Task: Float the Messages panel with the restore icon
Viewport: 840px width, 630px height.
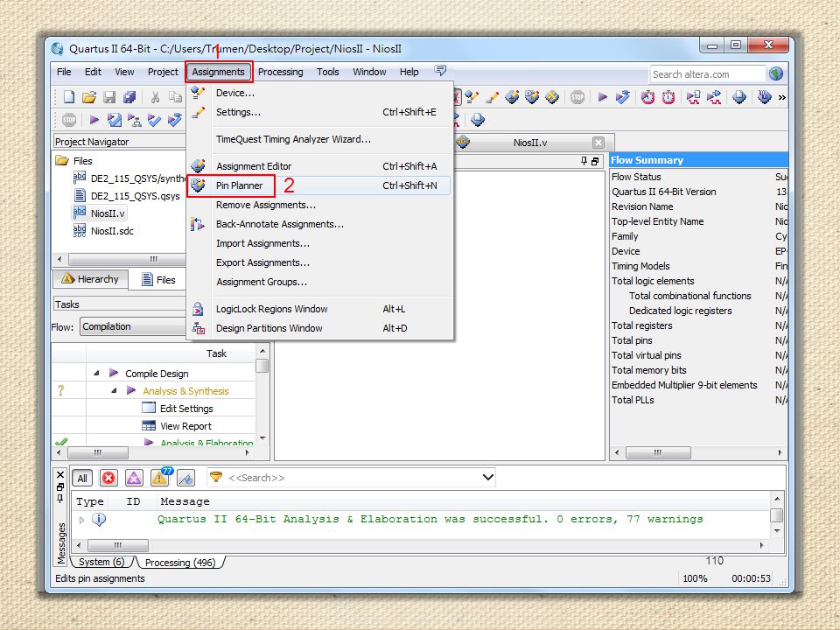Action: coord(60,487)
